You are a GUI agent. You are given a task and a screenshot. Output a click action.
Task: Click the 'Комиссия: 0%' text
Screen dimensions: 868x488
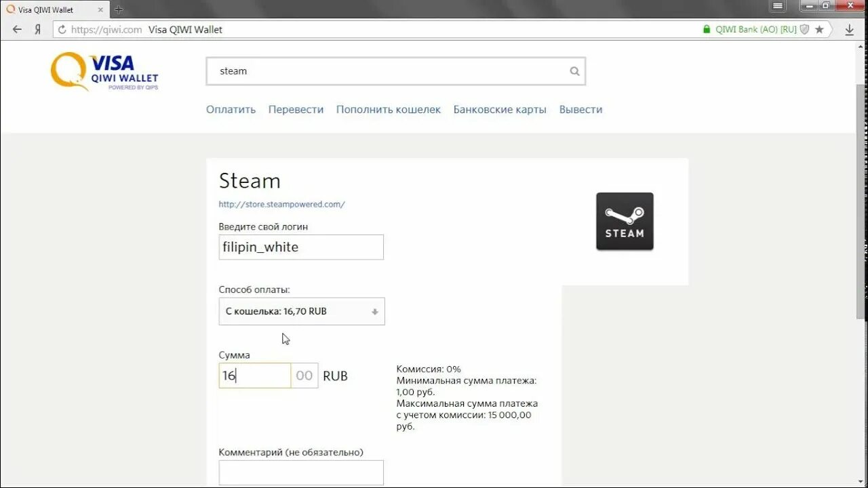[x=429, y=369]
